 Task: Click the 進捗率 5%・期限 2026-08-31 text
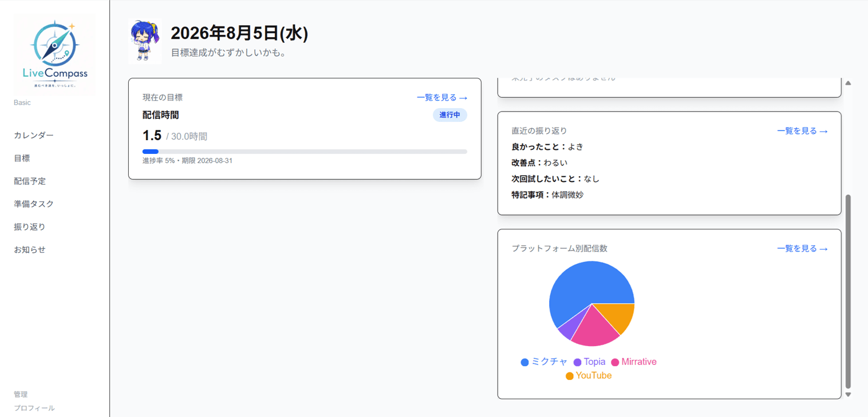coord(187,161)
